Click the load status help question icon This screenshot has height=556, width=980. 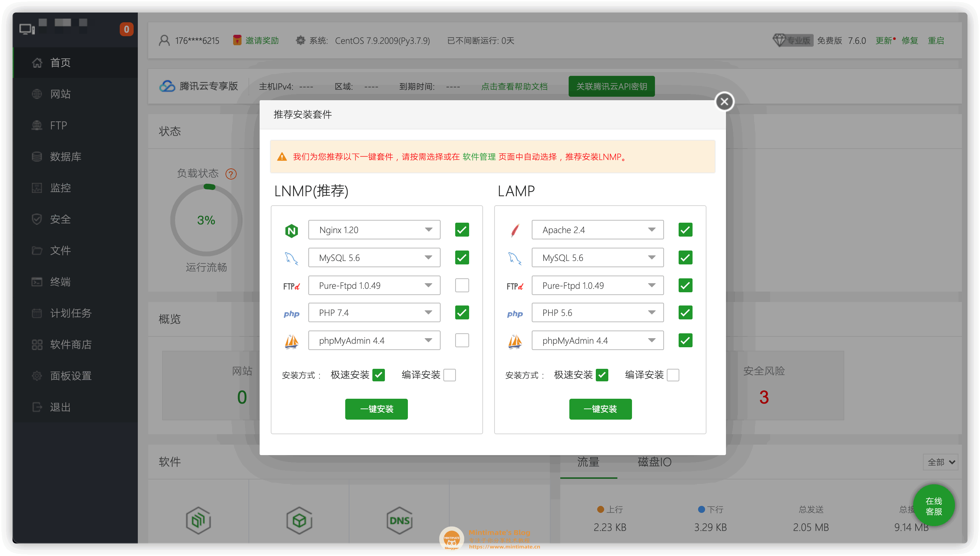[x=231, y=174]
